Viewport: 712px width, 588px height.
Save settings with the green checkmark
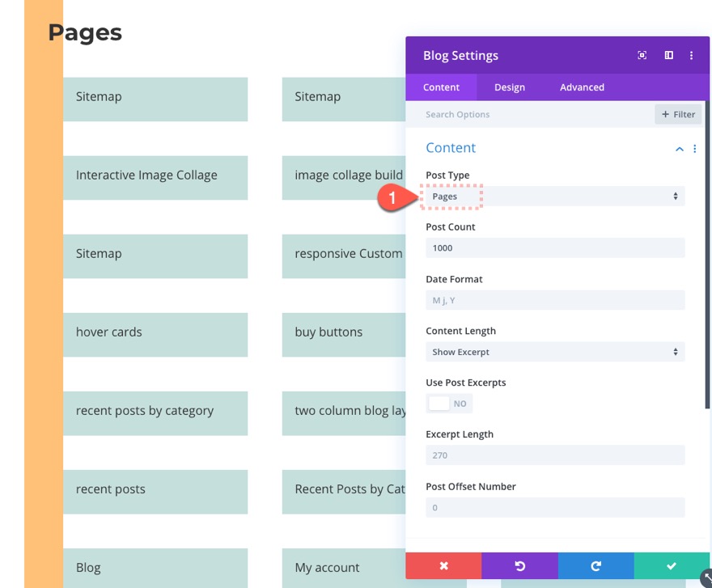pyautogui.click(x=671, y=566)
